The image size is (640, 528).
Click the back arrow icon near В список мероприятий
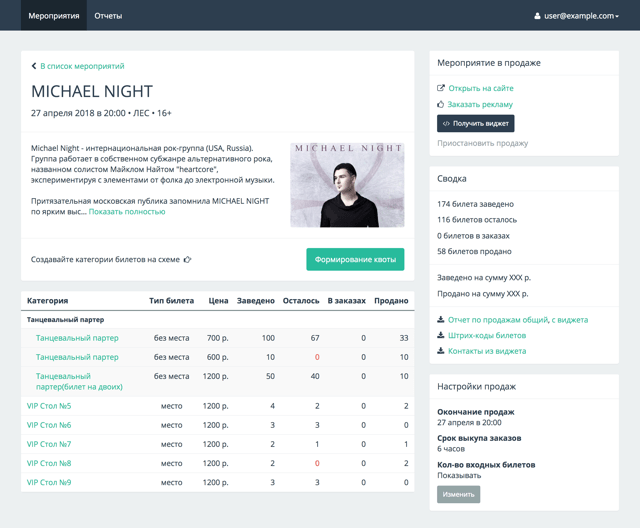tap(34, 67)
